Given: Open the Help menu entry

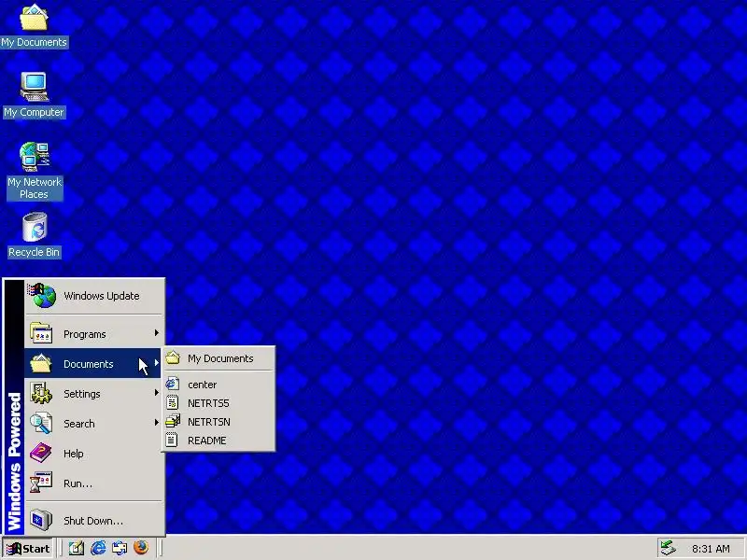Looking at the screenshot, I should [93, 453].
